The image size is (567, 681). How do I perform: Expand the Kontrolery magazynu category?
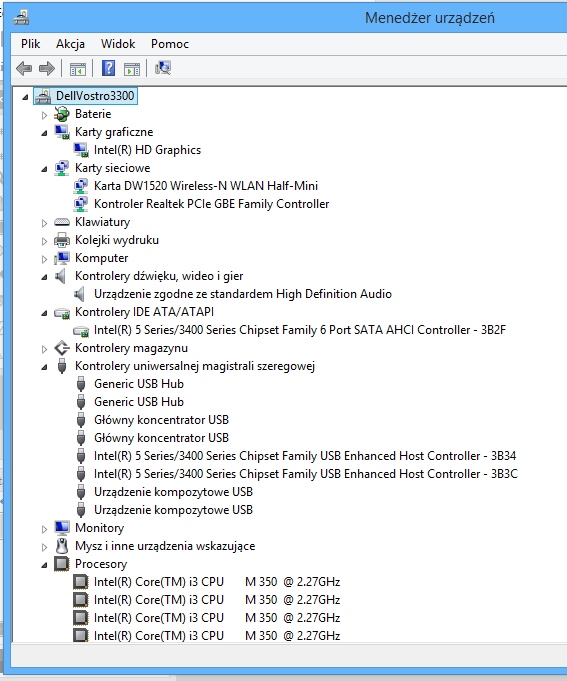44,349
